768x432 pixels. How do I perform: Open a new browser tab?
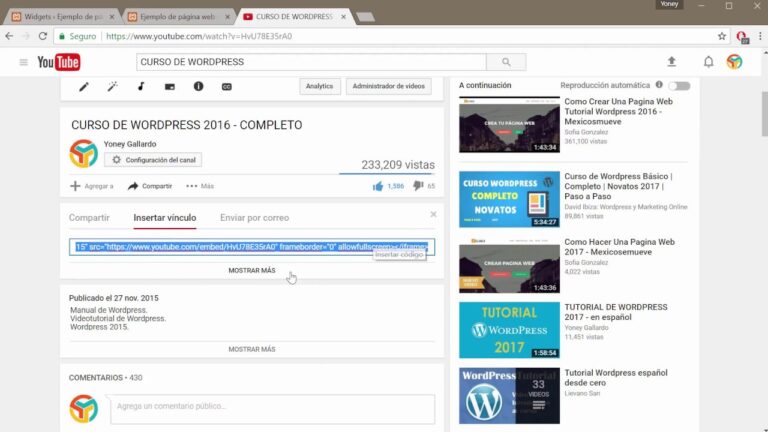click(365, 18)
